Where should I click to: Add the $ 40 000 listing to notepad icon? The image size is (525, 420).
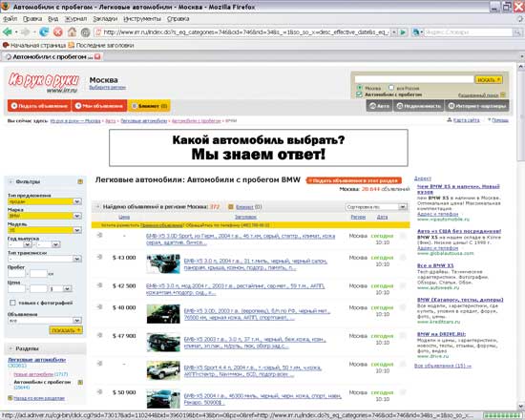(100, 307)
